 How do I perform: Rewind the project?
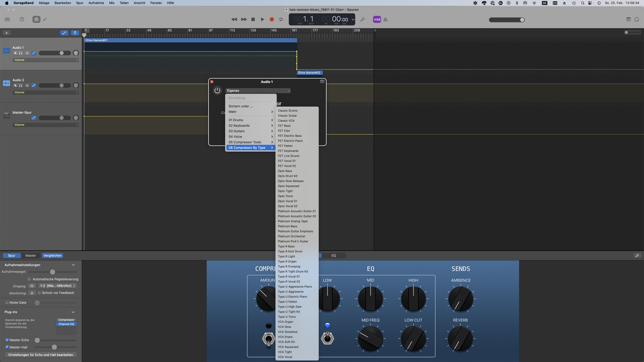(234, 20)
